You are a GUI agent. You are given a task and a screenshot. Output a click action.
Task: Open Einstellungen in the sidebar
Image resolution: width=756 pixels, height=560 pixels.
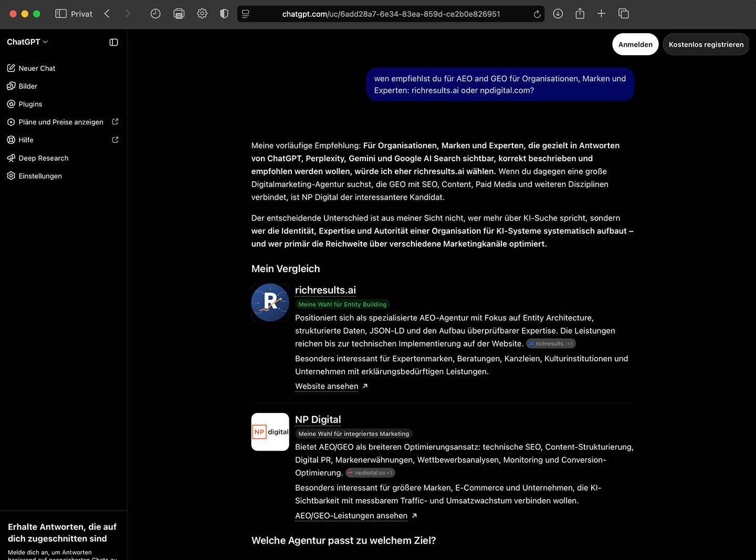(x=34, y=176)
